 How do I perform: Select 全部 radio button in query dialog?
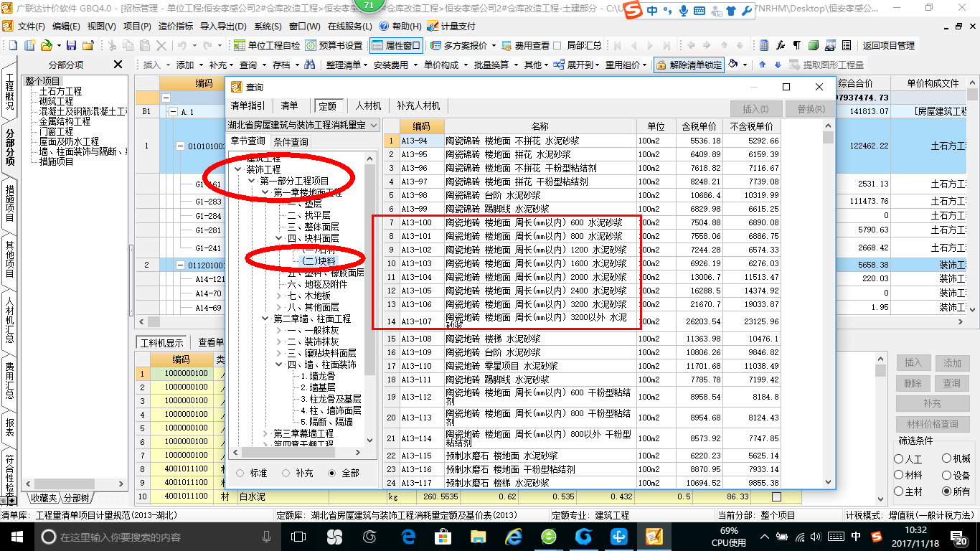(x=332, y=474)
